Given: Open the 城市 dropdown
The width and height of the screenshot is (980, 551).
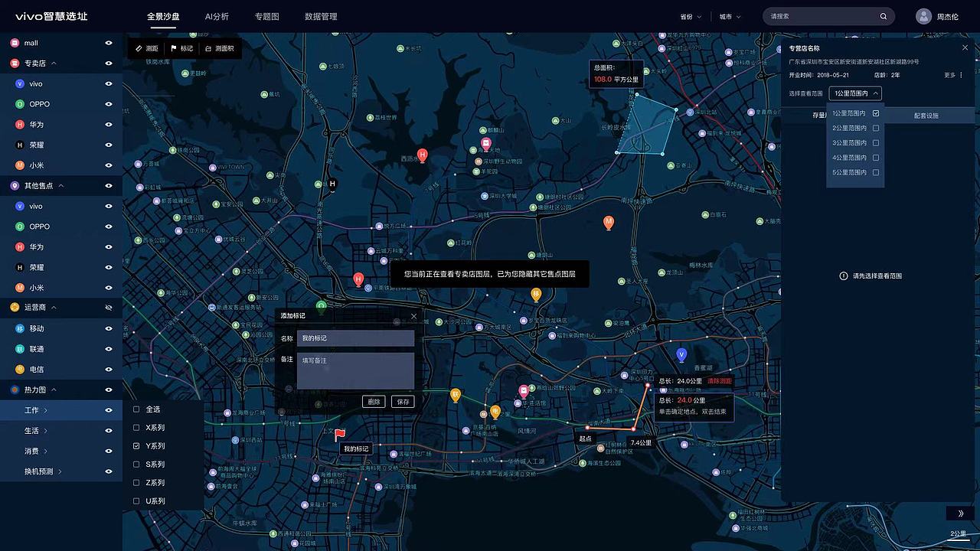Looking at the screenshot, I should click(x=730, y=16).
